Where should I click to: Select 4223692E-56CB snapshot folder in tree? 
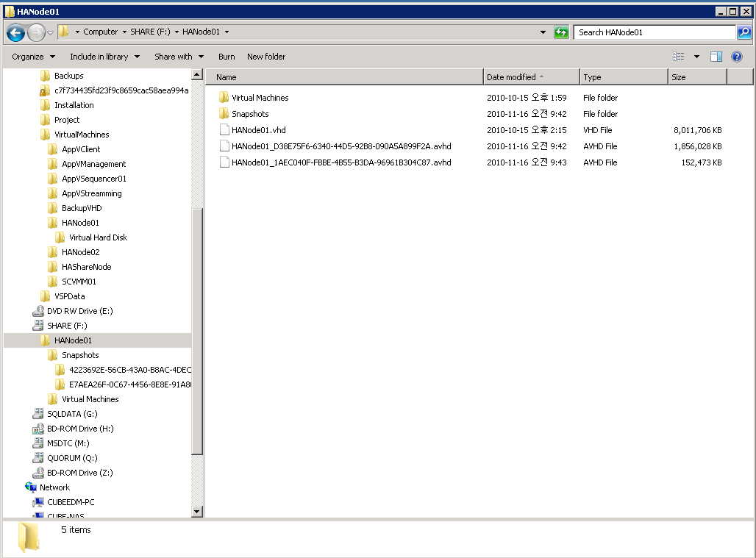129,370
